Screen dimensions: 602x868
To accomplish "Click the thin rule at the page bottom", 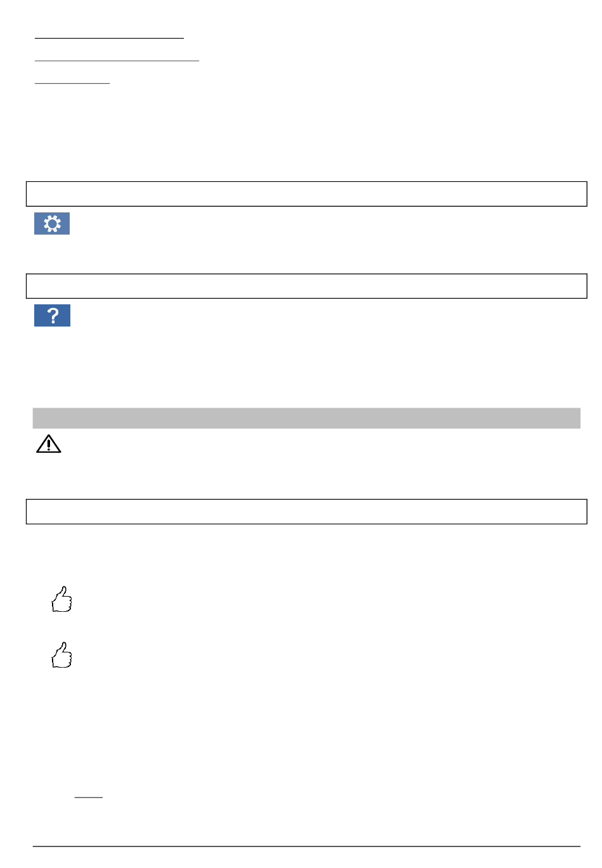I will tap(306, 846).
